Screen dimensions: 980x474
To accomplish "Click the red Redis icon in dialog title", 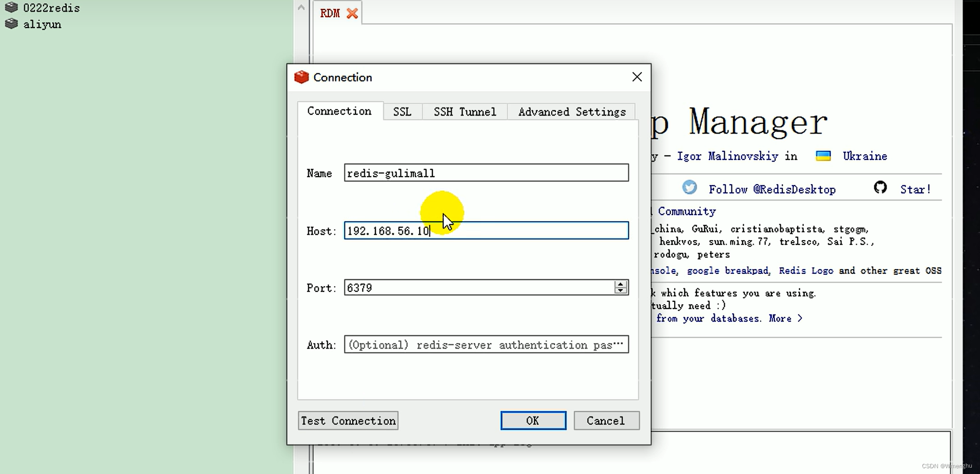I will pyautogui.click(x=302, y=77).
